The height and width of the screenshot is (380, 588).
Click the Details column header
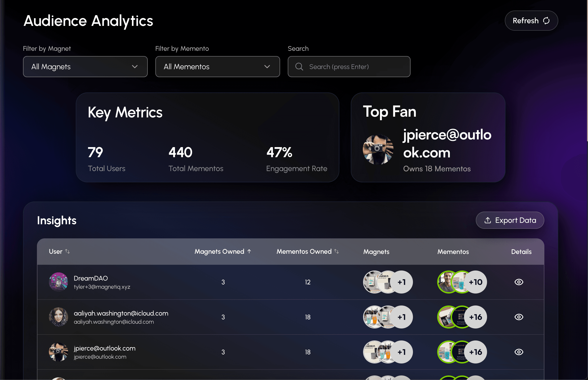coord(521,252)
